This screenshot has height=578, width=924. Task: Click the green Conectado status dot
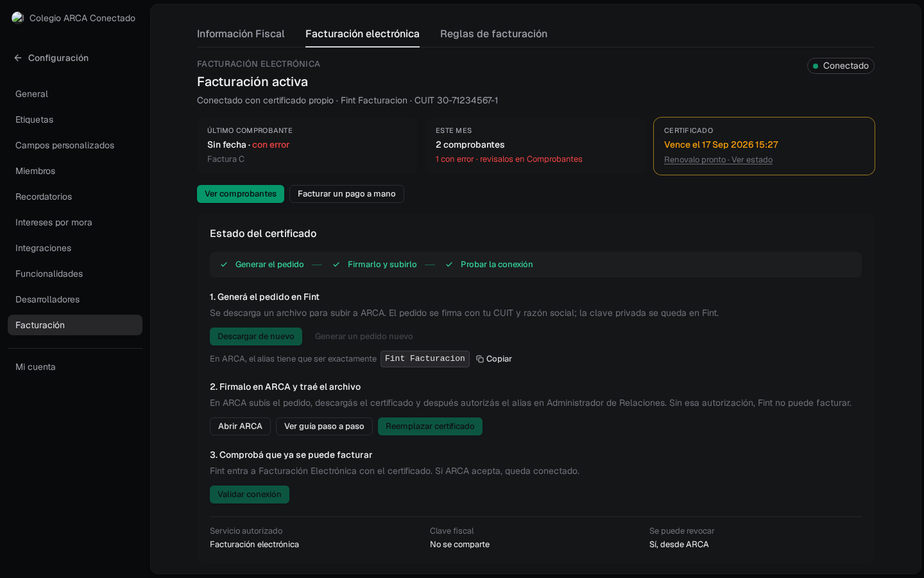point(816,66)
